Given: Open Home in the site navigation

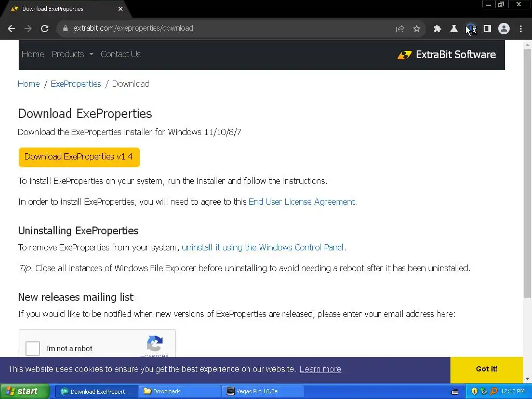Looking at the screenshot, I should 33,54.
